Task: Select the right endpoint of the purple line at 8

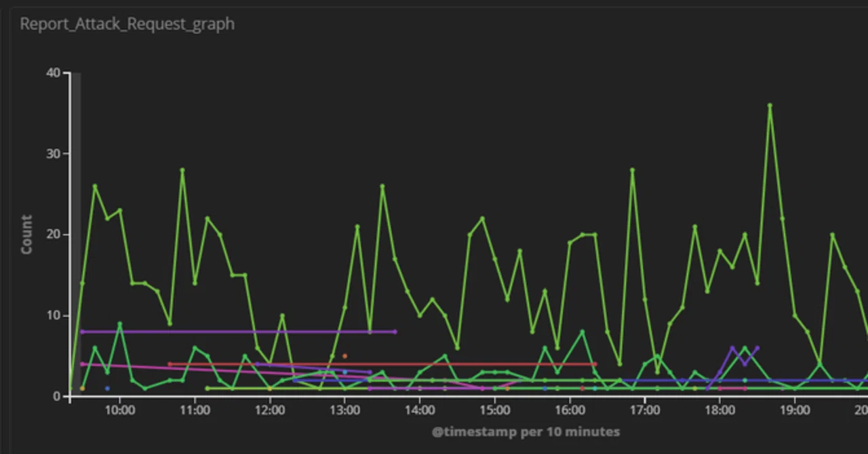Action: tap(395, 332)
